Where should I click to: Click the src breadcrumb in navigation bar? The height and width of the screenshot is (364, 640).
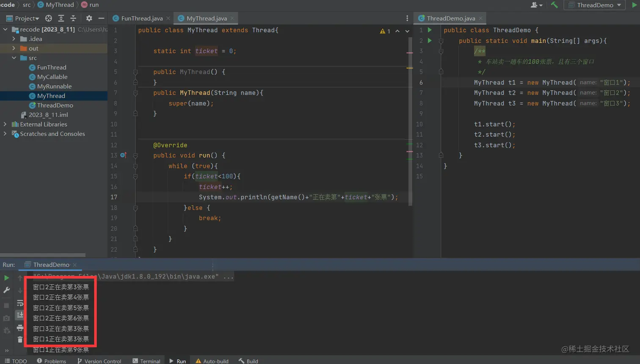coord(27,5)
